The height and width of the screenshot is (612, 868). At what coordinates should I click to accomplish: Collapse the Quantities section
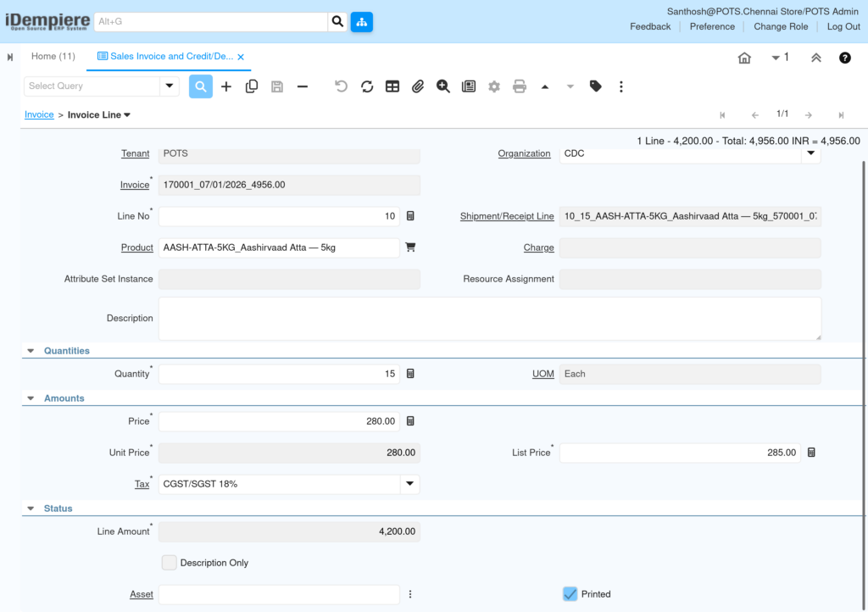pos(31,351)
